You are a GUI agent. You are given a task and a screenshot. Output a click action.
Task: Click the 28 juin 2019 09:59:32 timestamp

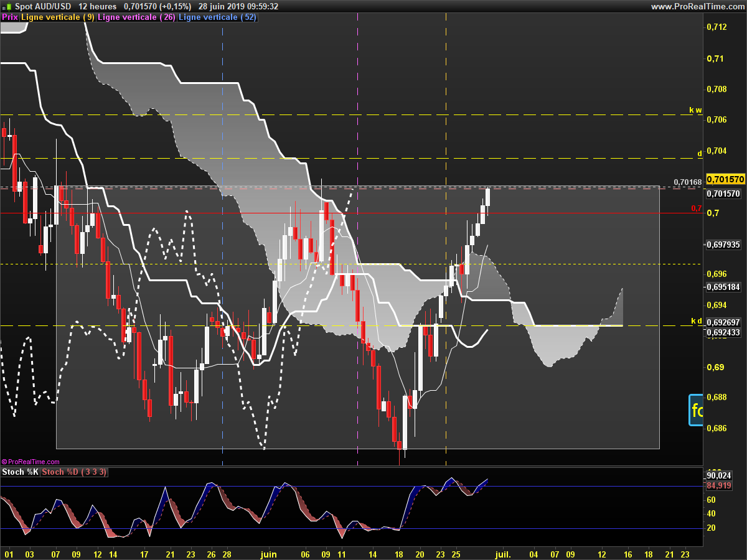[x=240, y=6]
